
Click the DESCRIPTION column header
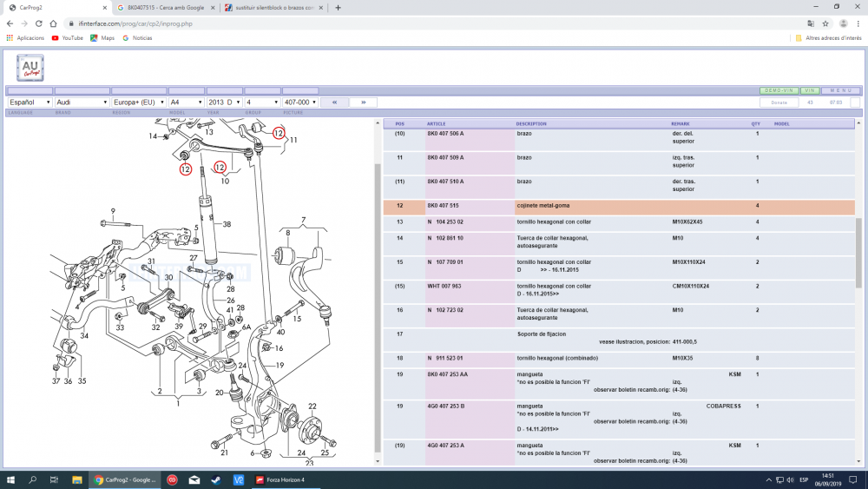coord(531,124)
